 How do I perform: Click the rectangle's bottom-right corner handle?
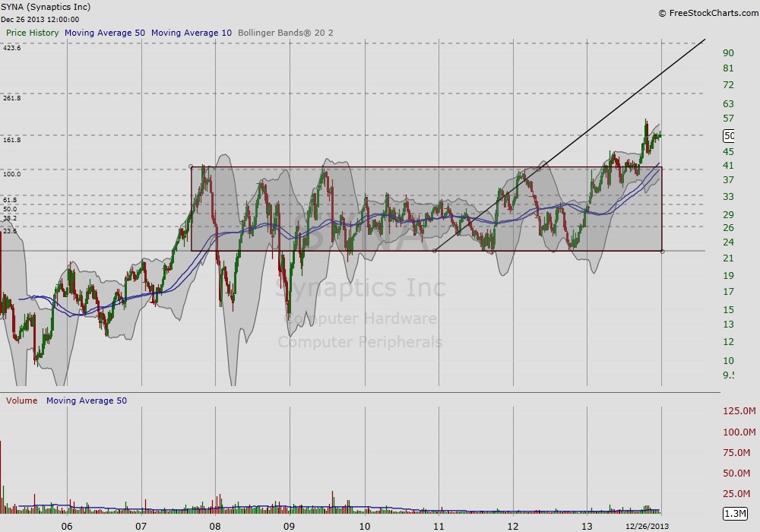(663, 251)
